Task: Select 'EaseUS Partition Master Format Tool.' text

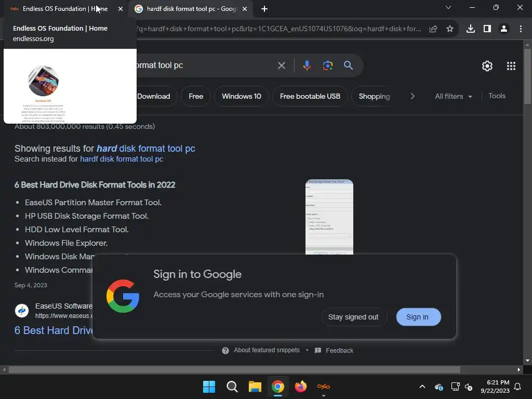Action: pos(94,203)
